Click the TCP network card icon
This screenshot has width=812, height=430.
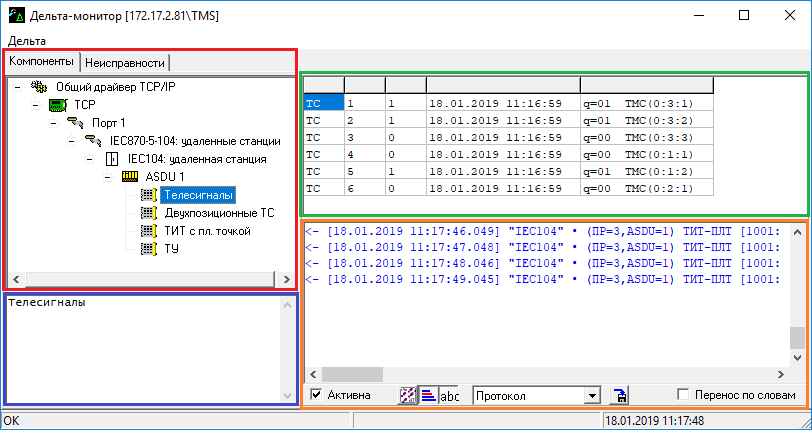click(x=58, y=105)
